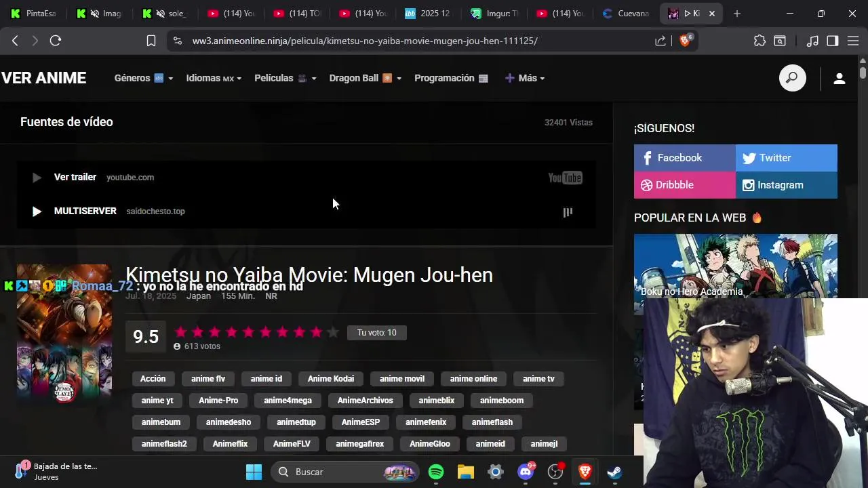The height and width of the screenshot is (488, 868).
Task: Switch to the PintaEsa browser tab
Action: pyautogui.click(x=34, y=14)
